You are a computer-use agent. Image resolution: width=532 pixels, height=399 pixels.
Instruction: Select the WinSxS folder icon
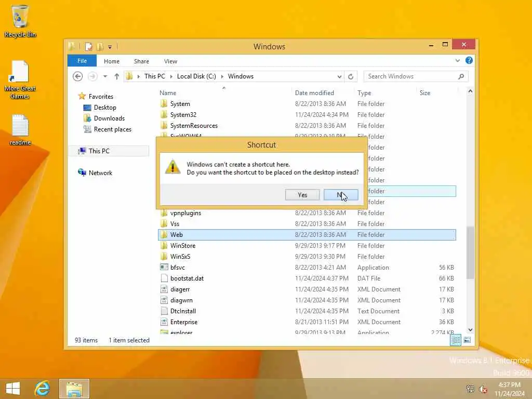[x=164, y=256]
